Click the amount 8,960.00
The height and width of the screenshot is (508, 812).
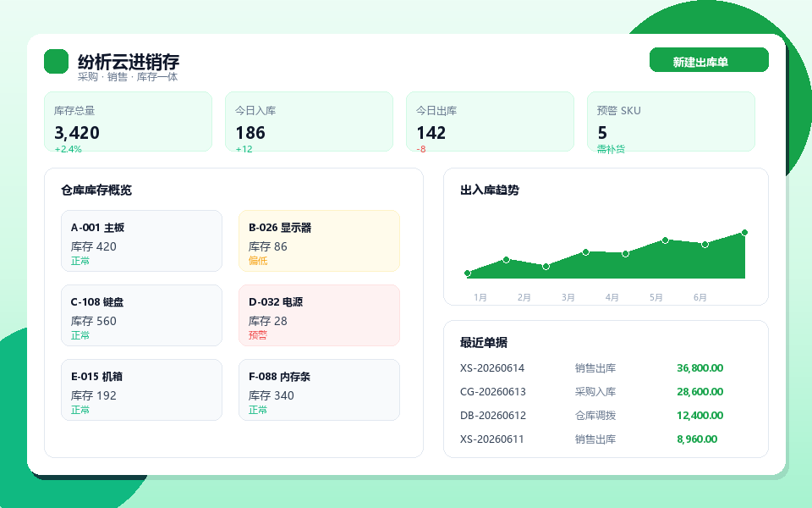tap(697, 439)
